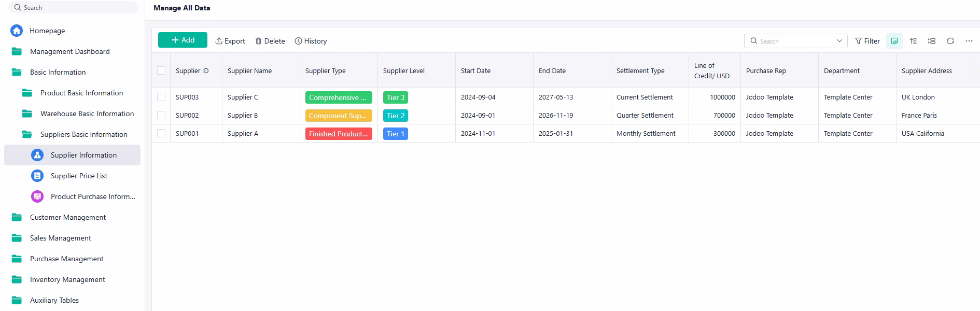Click the green Add button

(183, 40)
